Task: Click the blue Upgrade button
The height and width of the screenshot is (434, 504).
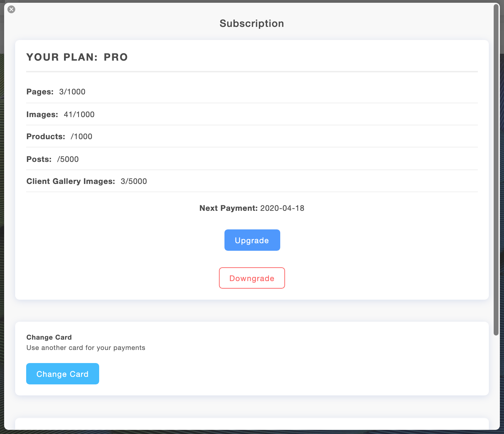Action: pos(252,240)
